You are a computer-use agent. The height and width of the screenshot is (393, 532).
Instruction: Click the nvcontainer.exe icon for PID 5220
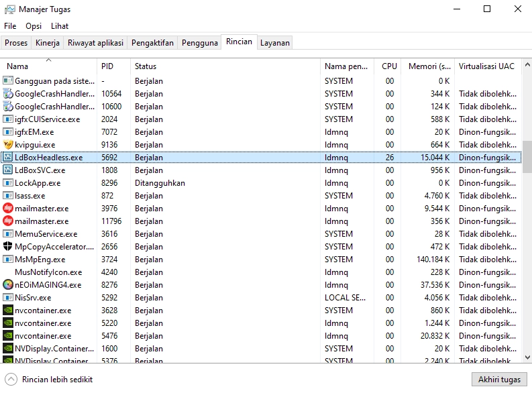(8, 323)
